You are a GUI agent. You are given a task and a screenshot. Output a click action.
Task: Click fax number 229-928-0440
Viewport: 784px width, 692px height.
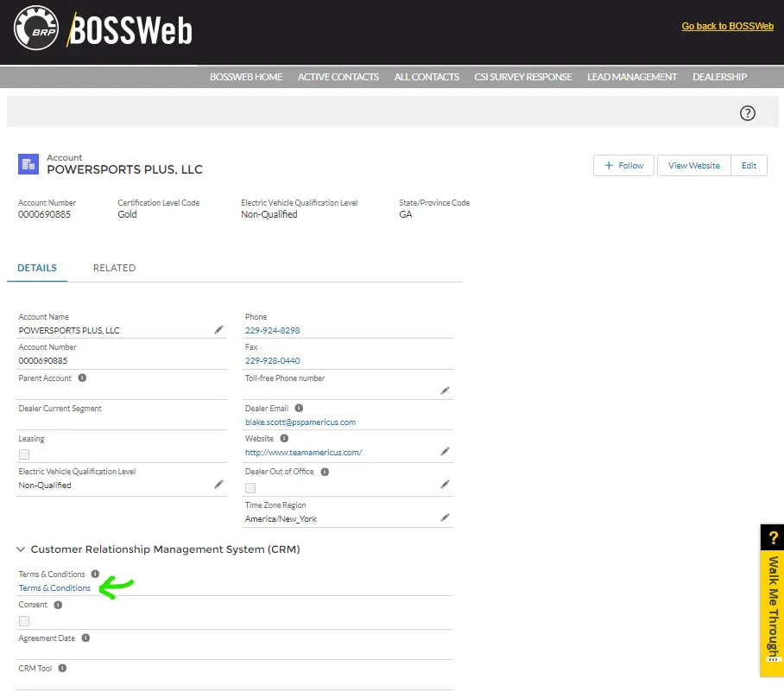tap(273, 361)
